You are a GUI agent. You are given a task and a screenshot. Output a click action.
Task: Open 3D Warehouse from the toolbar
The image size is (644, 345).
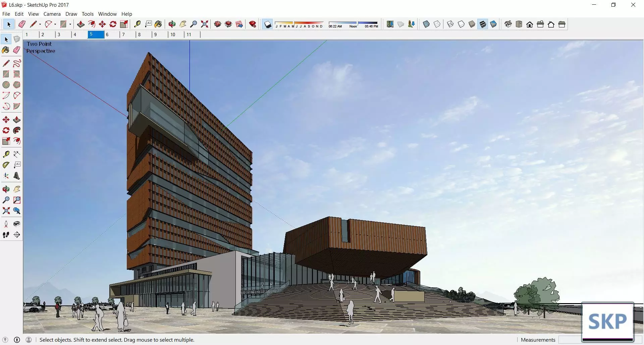tap(218, 24)
